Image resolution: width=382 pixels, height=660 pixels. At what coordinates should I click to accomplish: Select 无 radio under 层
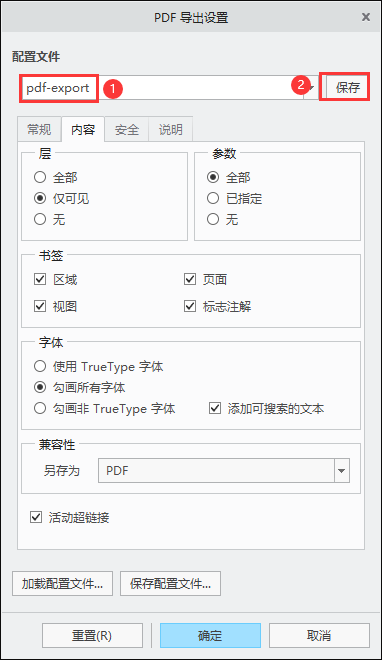point(40,219)
